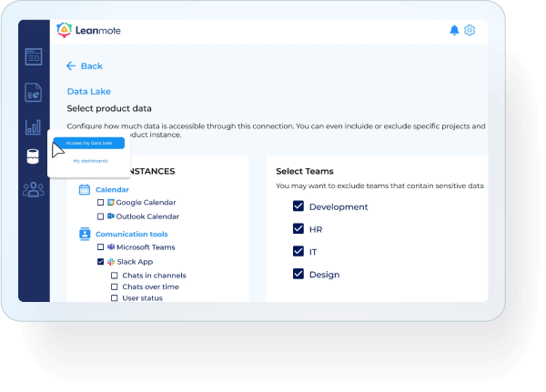The width and height of the screenshot is (546, 392).
Task: Click the Chats in channels label
Action: [x=154, y=276]
